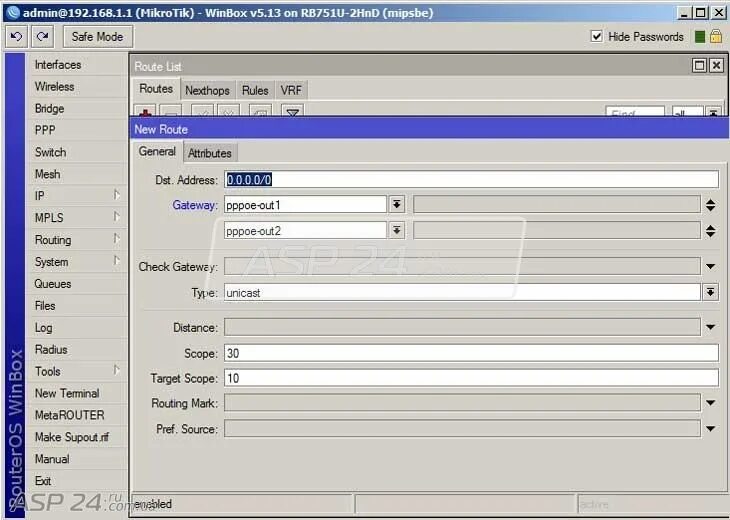The height and width of the screenshot is (520, 730).
Task: Expand the Check Gateway option
Action: pos(710,267)
